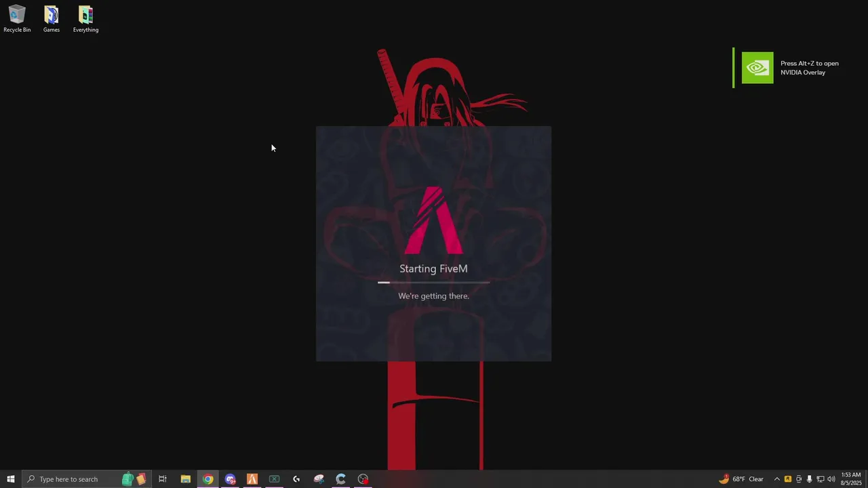Open the Rockstar Games tray icon
868x488 pixels.
tap(787, 479)
